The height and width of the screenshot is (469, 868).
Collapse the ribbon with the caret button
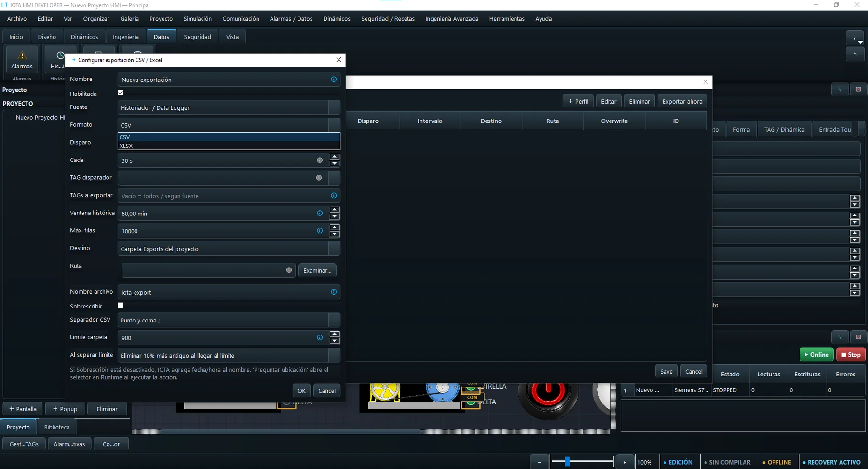(854, 54)
